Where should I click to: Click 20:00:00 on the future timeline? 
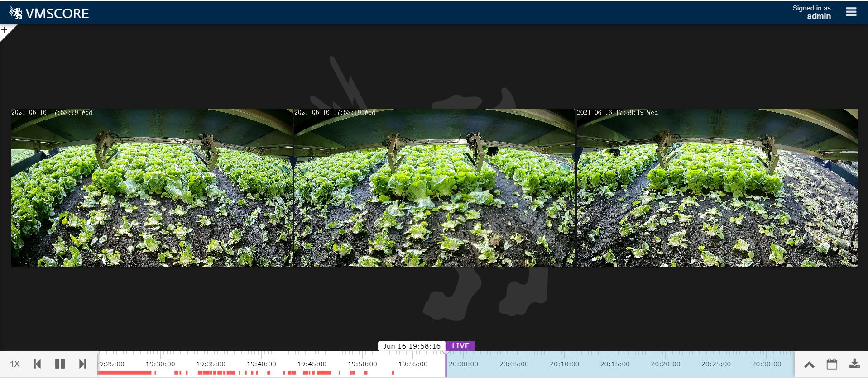[x=463, y=364]
